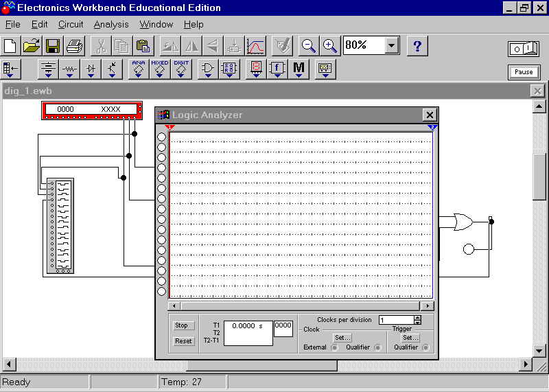Zoom out with minus magnifier
The width and height of the screenshot is (549, 392).
click(x=308, y=46)
